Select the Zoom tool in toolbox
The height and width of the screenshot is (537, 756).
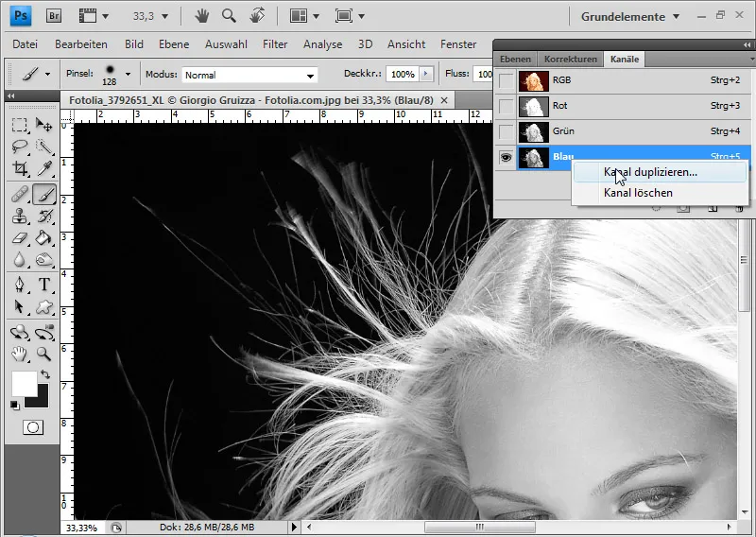coord(43,355)
